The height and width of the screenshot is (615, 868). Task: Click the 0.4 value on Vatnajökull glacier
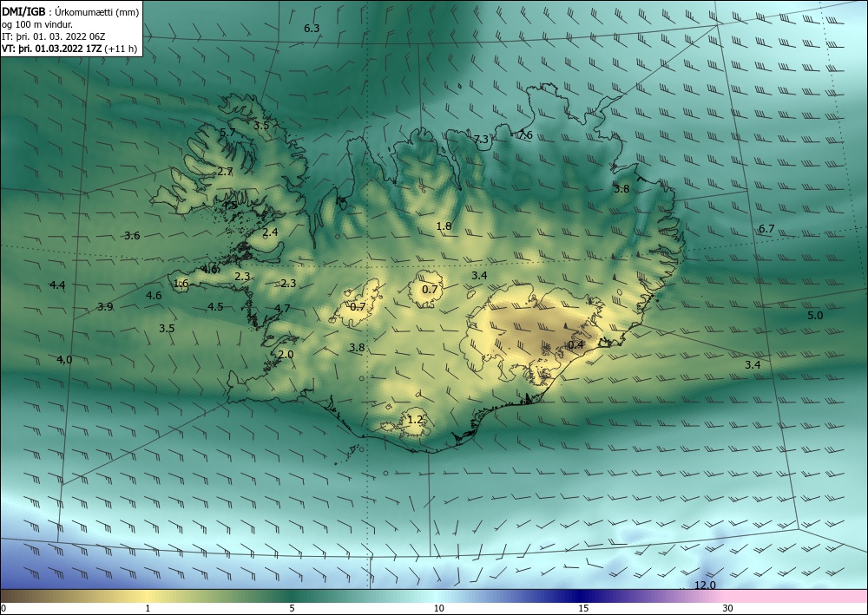click(575, 344)
